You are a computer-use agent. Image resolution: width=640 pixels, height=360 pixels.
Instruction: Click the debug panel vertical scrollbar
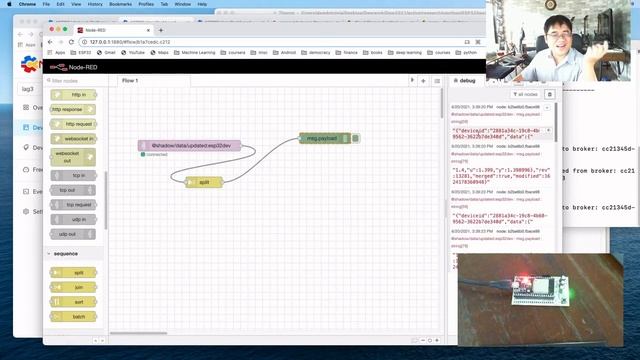pyautogui.click(x=556, y=122)
